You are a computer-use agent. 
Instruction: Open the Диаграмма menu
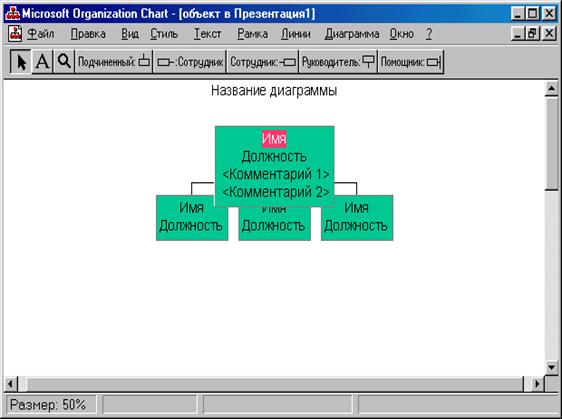(352, 34)
